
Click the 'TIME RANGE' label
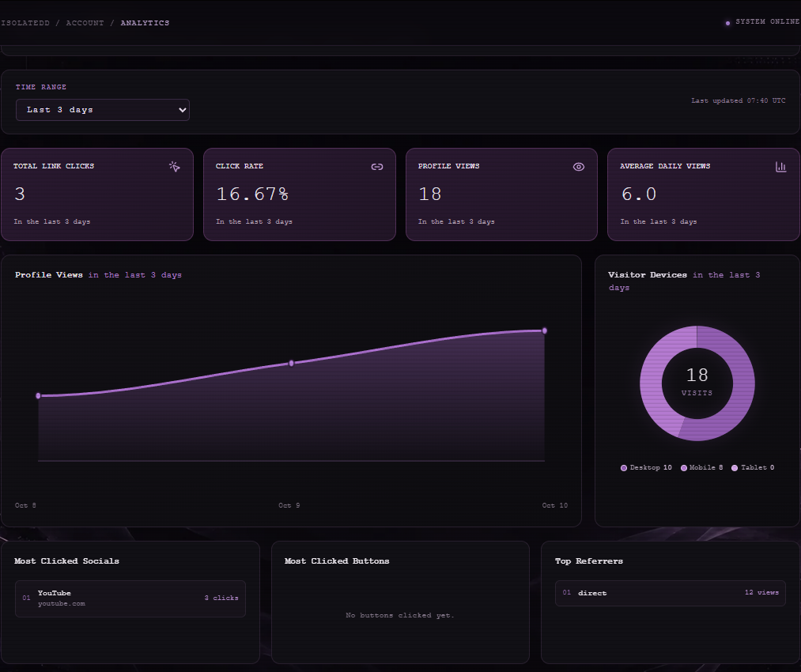pos(41,87)
